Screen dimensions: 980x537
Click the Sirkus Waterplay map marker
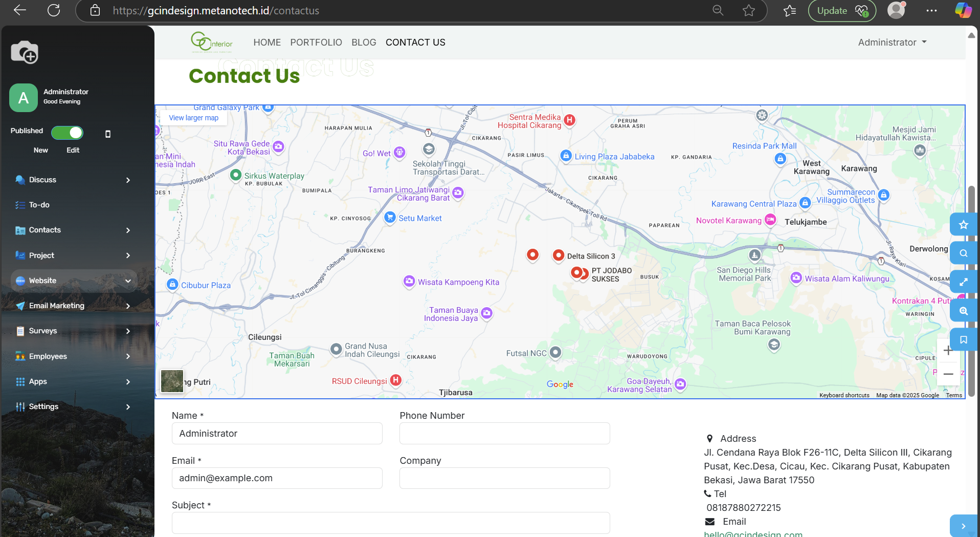click(235, 175)
